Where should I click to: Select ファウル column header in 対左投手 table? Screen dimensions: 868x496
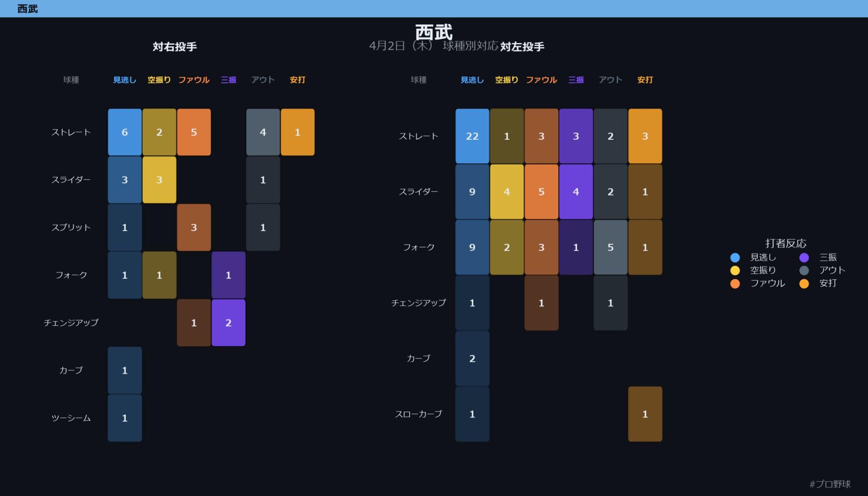[x=542, y=80]
